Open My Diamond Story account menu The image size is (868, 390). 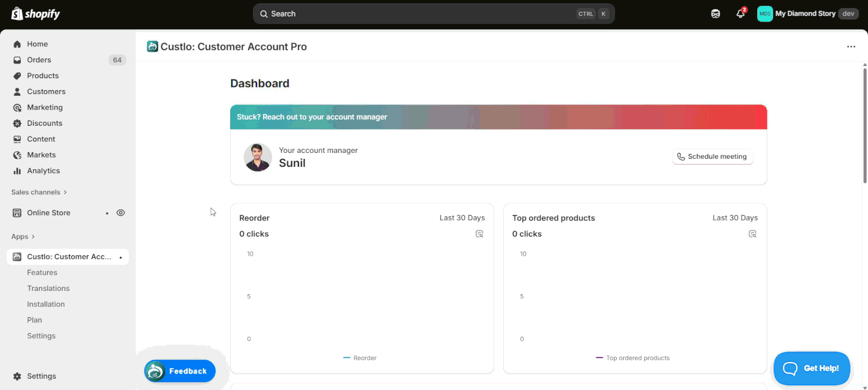(808, 14)
